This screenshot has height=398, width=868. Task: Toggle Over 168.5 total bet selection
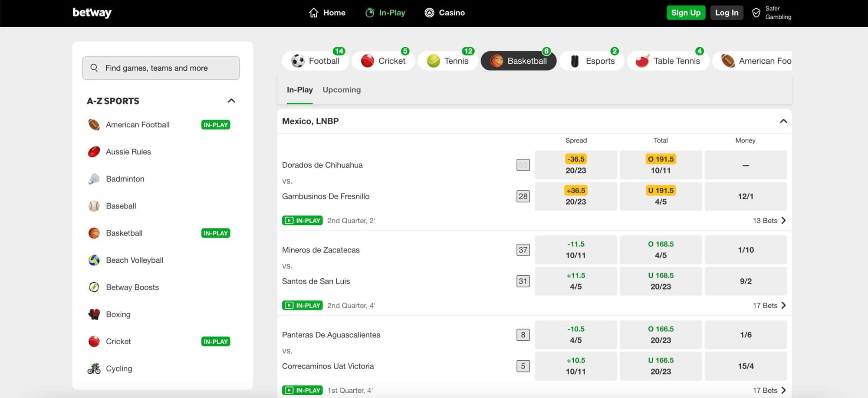(660, 250)
